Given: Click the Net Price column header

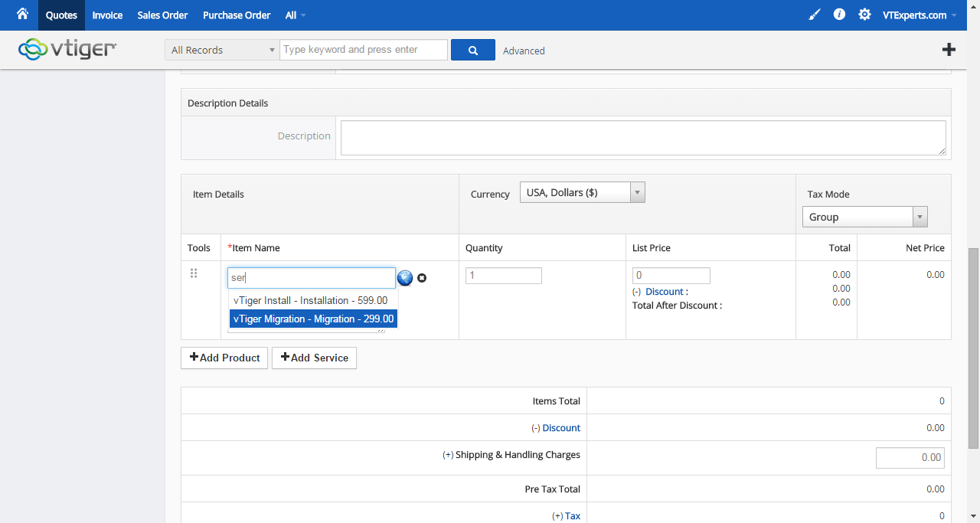Looking at the screenshot, I should (x=925, y=248).
